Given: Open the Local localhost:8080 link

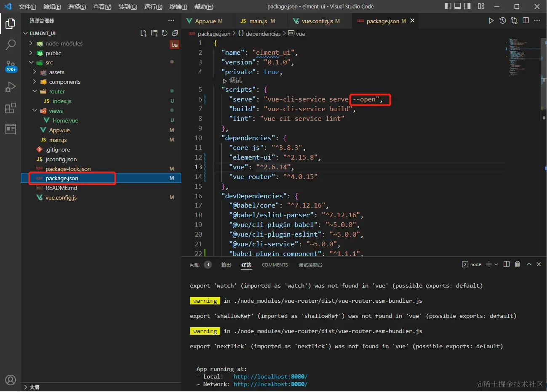Looking at the screenshot, I should (270, 376).
